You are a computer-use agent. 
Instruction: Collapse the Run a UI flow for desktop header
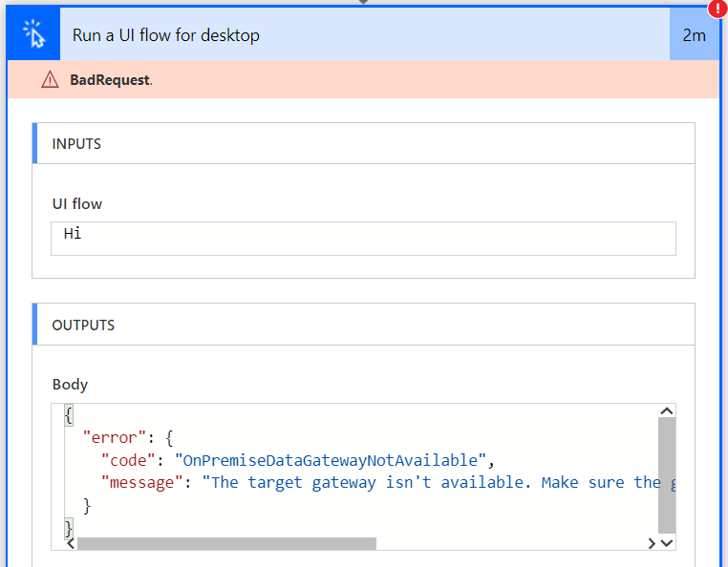[x=364, y=34]
